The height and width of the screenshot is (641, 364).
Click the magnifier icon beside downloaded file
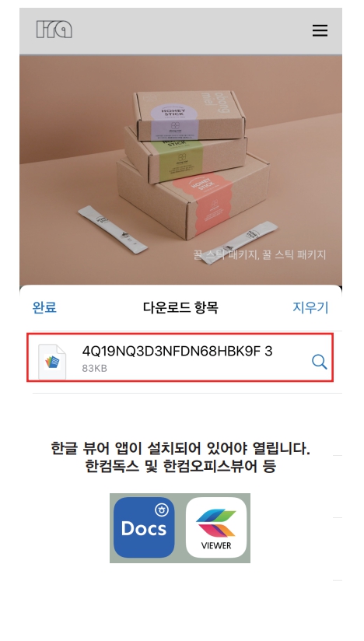319,362
